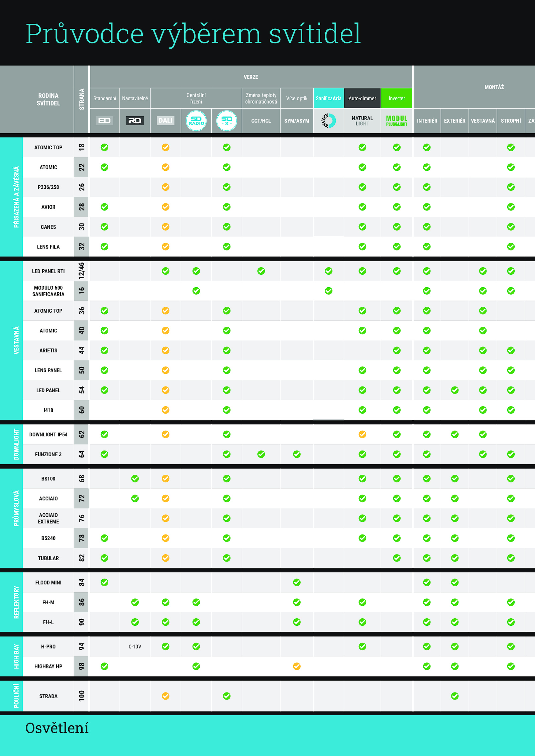Click the Více optik header

tap(297, 98)
